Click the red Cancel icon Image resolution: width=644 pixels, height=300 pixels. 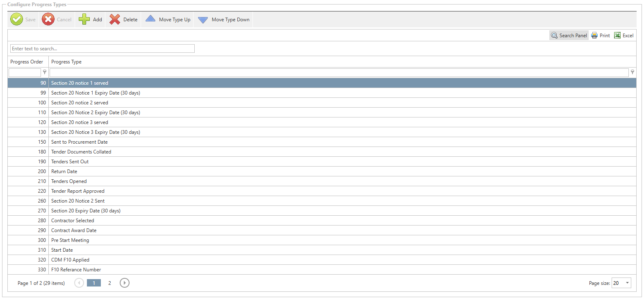click(48, 19)
